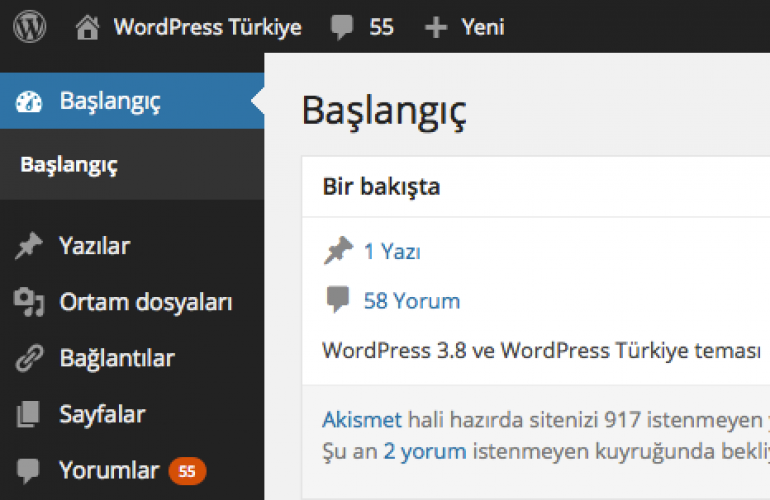Open the WordPress Türkiye site link
The image size is (770, 500).
pos(207,27)
